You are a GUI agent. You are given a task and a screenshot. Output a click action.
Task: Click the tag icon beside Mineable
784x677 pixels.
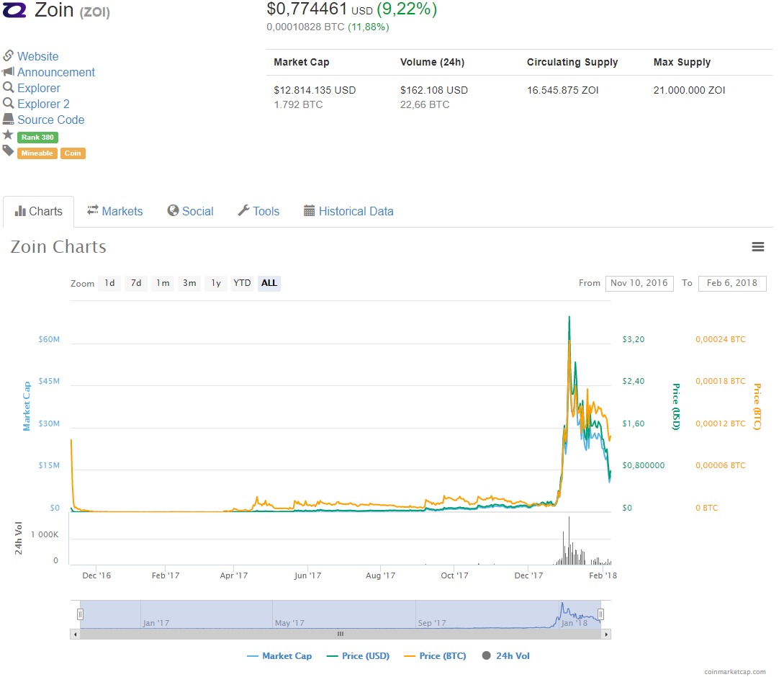8,150
